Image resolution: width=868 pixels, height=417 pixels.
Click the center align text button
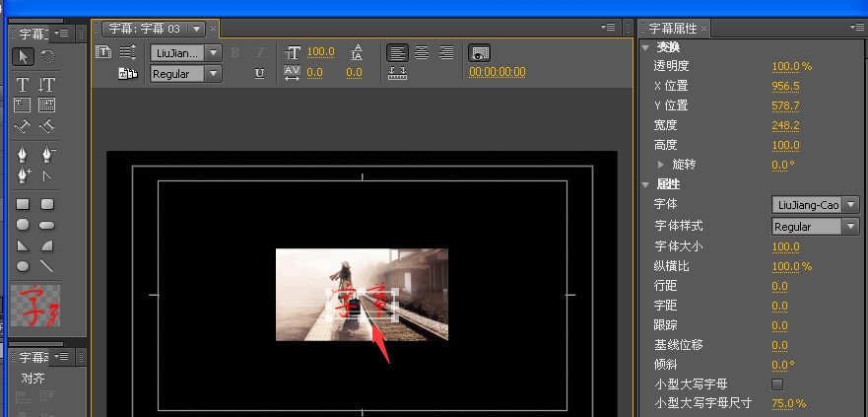421,52
